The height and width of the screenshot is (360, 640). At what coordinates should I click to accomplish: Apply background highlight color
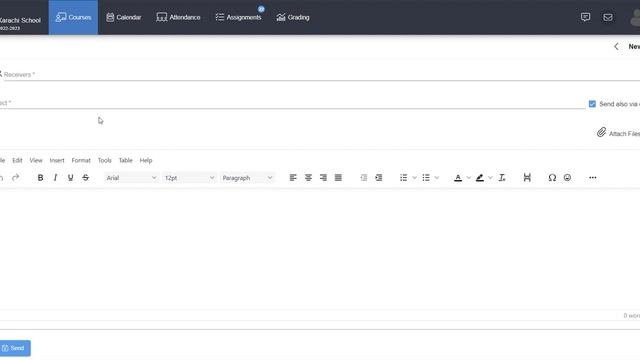[x=480, y=178]
